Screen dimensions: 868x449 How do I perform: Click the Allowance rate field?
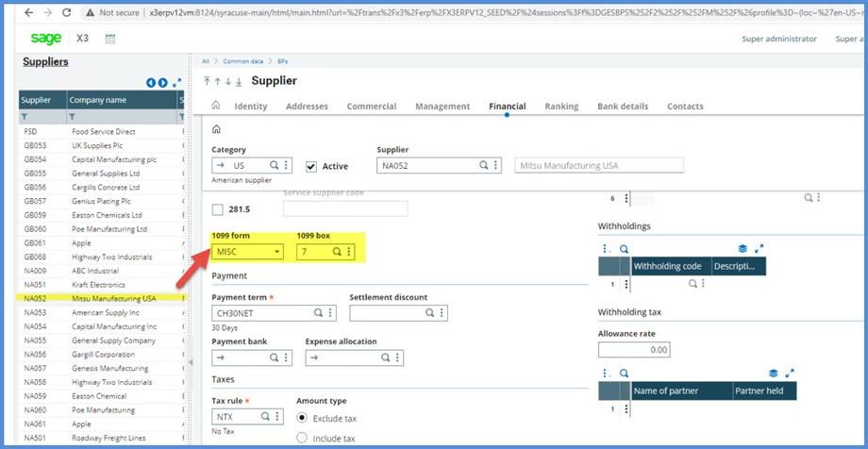pyautogui.click(x=634, y=350)
